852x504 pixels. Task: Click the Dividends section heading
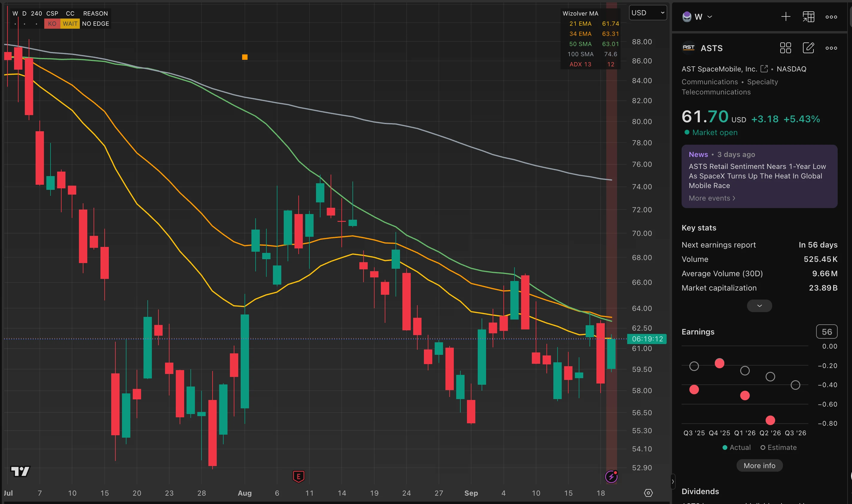pos(700,491)
